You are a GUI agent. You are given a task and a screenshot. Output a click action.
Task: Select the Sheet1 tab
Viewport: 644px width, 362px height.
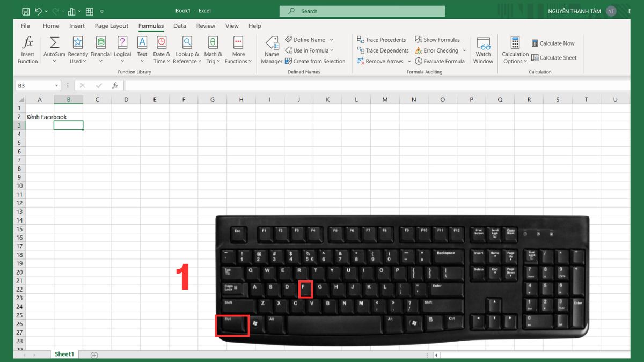tap(64, 354)
